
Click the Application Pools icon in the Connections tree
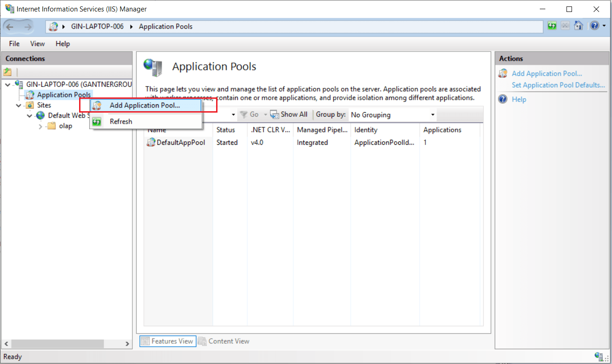coord(30,95)
